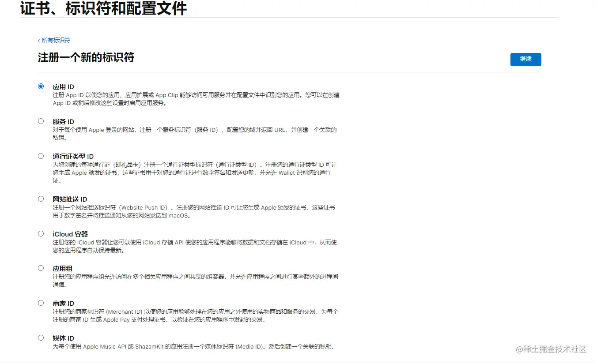Open the 所有标识符 back link
This screenshot has width=597, height=364.
tap(55, 40)
